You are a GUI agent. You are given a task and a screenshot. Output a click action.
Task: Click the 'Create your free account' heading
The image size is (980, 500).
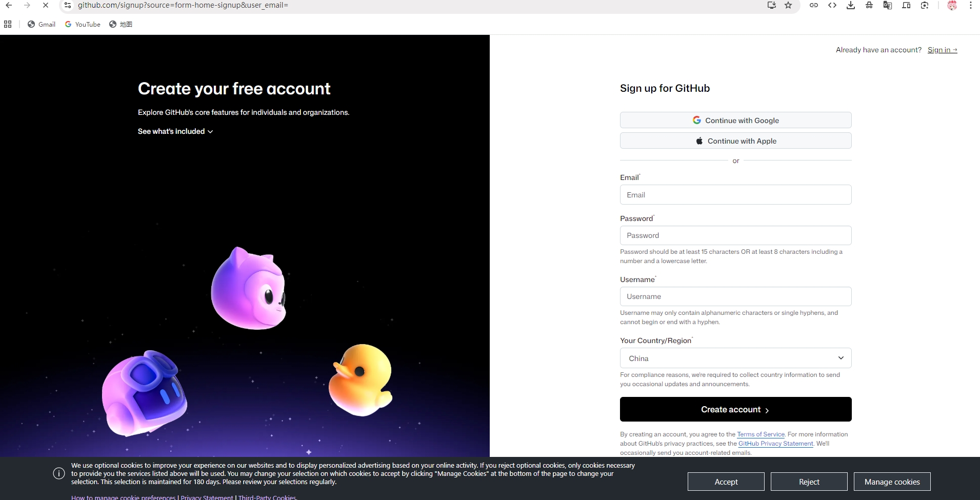[x=234, y=89]
